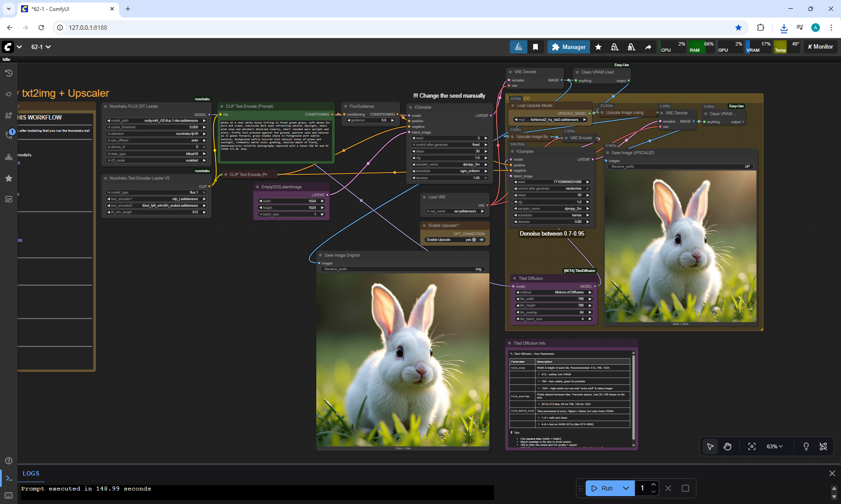Switch to the LOGS tab

31,473
